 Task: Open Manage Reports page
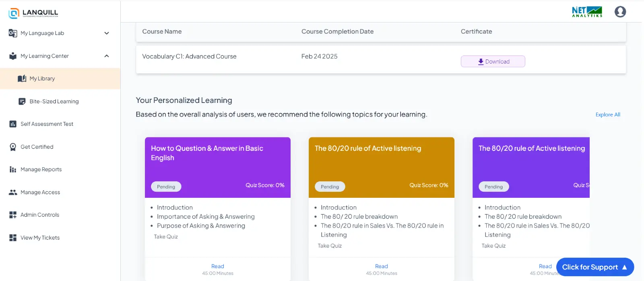point(60,170)
